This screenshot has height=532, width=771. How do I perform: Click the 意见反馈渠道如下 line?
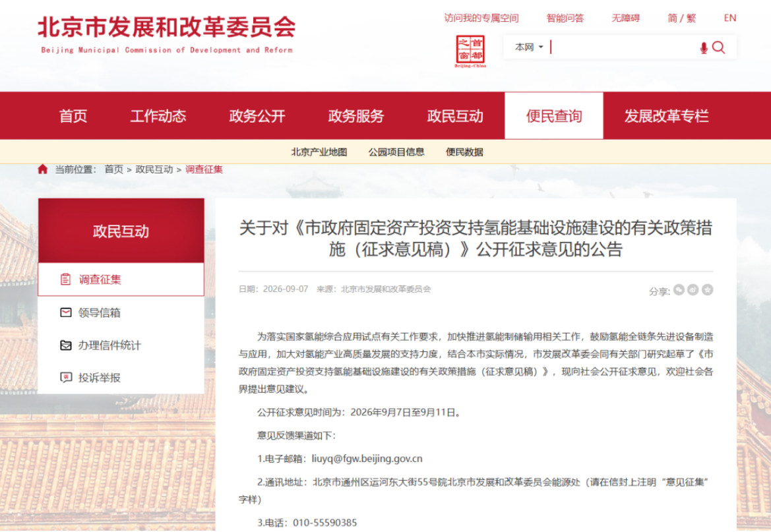(296, 436)
